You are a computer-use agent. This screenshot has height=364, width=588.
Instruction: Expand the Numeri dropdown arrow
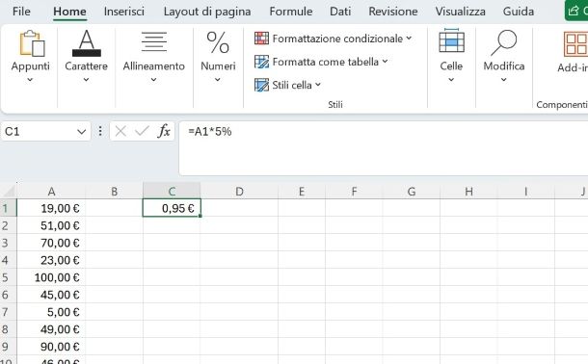218,79
